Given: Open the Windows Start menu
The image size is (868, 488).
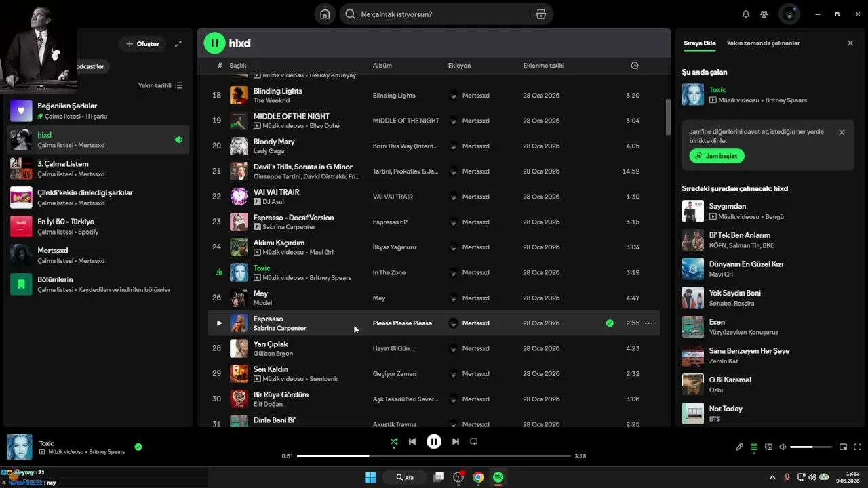Looking at the screenshot, I should point(370,477).
